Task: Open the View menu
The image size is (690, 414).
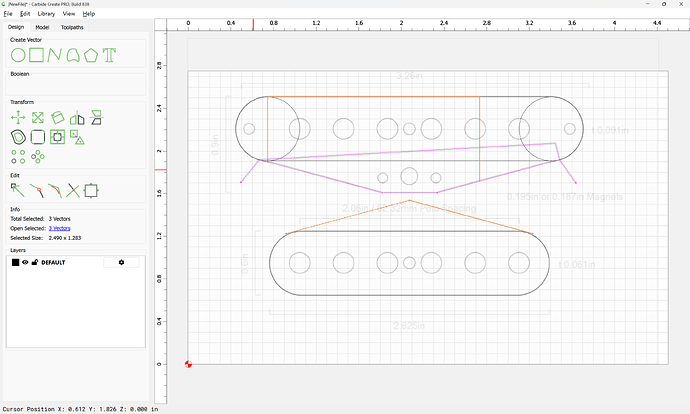Action: pos(69,14)
